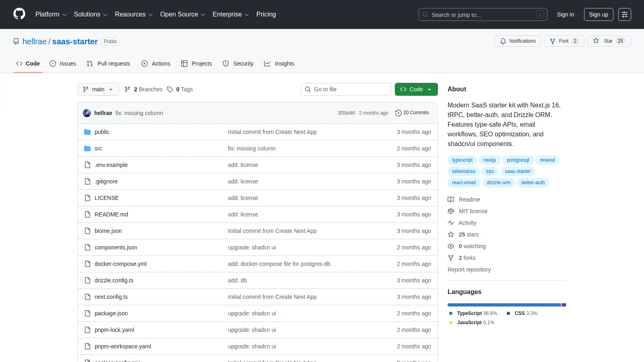Click the public folder icon

[87, 132]
